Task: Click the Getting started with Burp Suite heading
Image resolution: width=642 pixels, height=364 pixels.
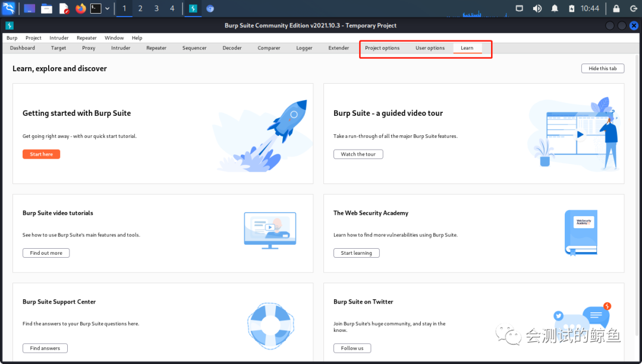Action: [77, 113]
